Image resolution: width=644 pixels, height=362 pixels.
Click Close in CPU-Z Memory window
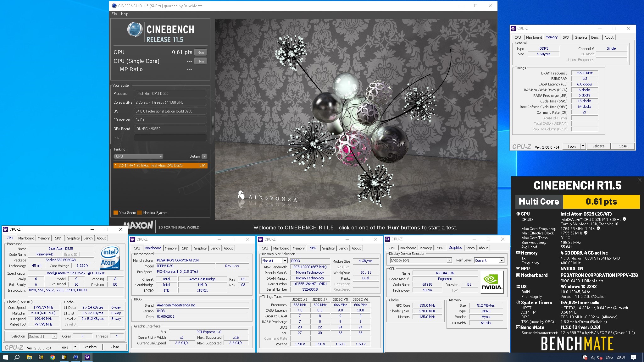[623, 146]
